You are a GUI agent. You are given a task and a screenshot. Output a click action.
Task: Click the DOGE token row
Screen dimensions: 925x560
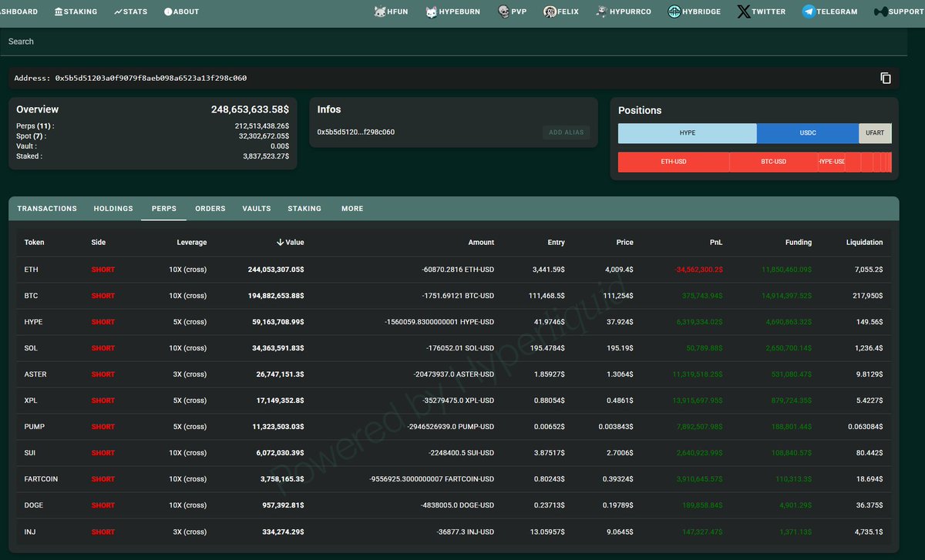[x=453, y=505]
